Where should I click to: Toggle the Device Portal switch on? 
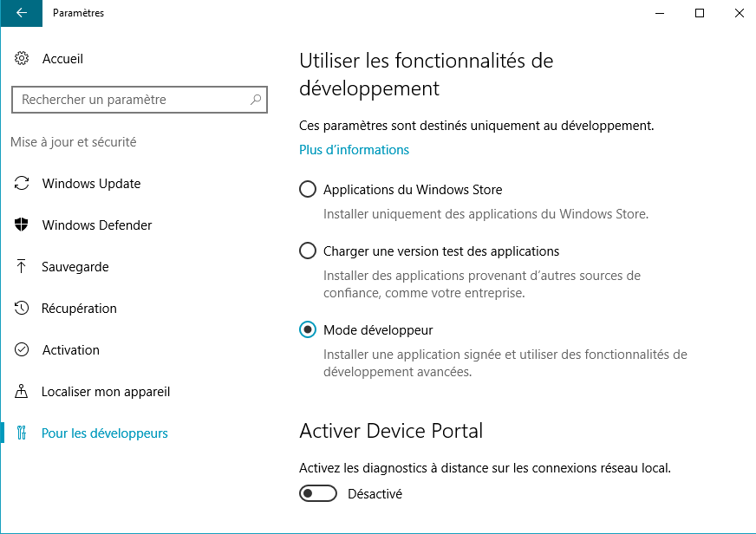point(317,493)
